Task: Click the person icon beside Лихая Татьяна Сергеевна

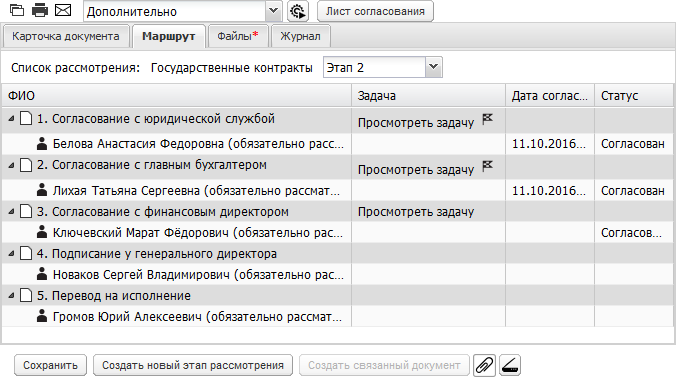Action: (x=42, y=190)
